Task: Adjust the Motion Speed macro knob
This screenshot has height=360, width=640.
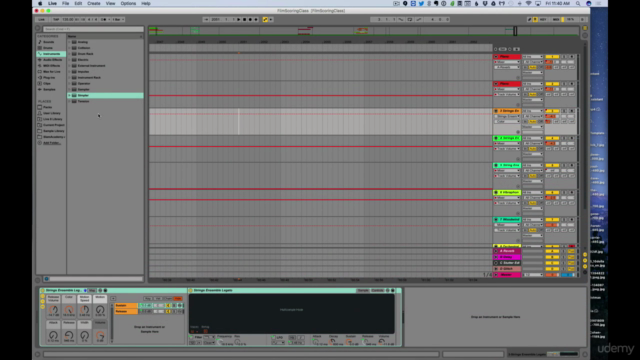Action: coord(84,310)
